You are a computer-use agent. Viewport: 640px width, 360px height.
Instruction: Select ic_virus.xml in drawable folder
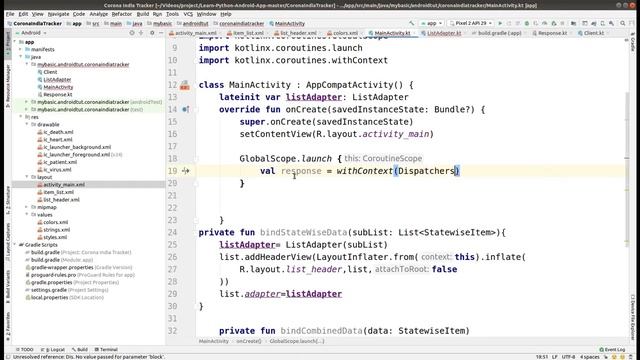tap(57, 169)
